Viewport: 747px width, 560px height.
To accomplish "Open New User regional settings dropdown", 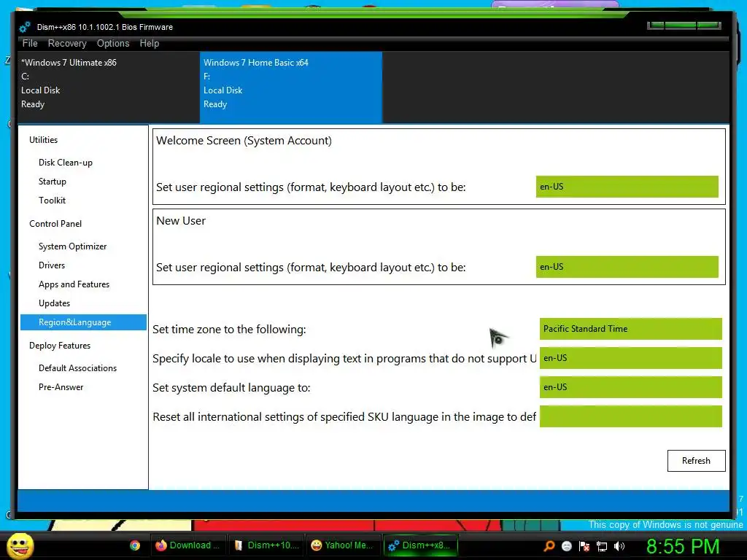I will coord(627,267).
